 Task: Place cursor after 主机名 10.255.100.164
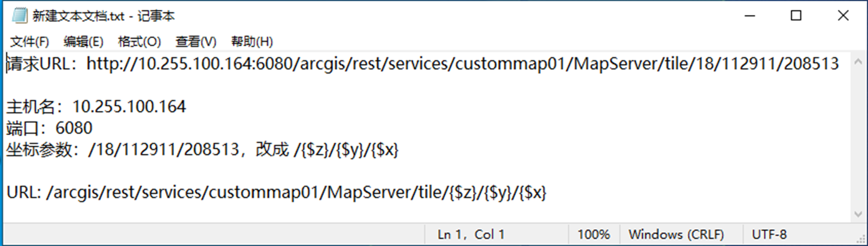point(186,107)
